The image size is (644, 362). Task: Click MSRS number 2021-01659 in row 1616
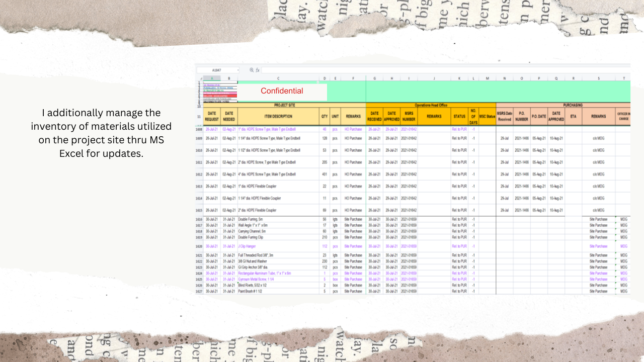coord(409,219)
